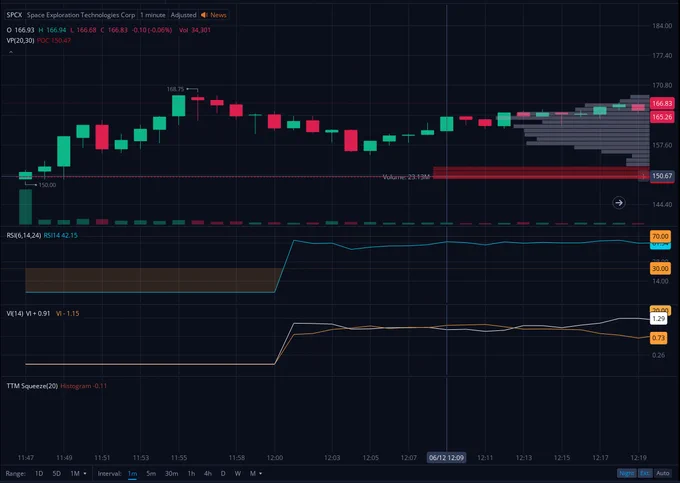Image resolution: width=680 pixels, height=483 pixels.
Task: Click the VI+ 0.91 value
Action: [x=38, y=313]
